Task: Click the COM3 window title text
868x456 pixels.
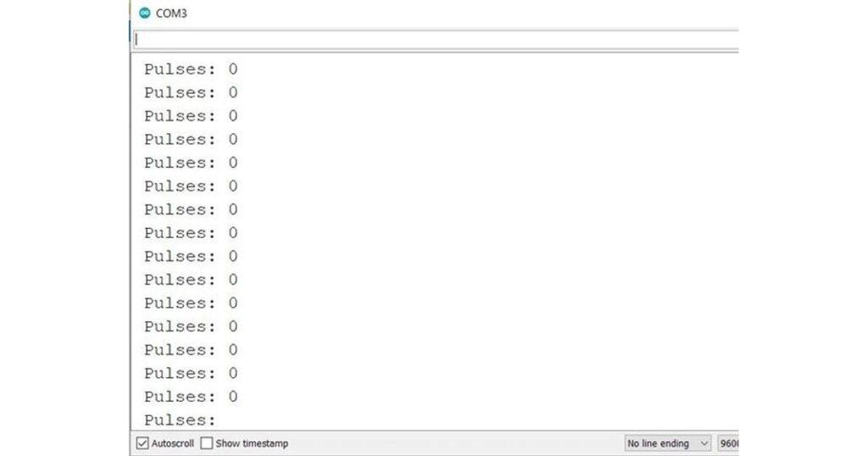Action: coord(171,14)
